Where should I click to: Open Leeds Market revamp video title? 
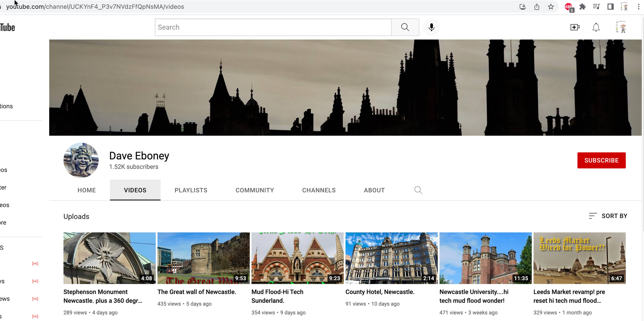coord(569,296)
